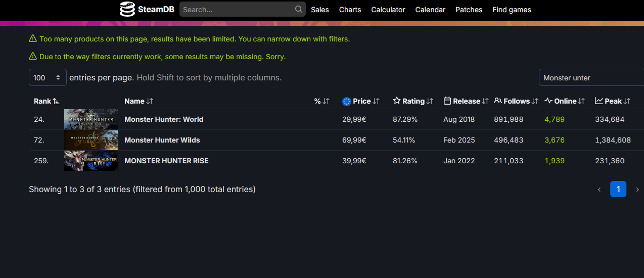This screenshot has height=278, width=644.
Task: Click rank 24. cell
Action: pyautogui.click(x=39, y=119)
